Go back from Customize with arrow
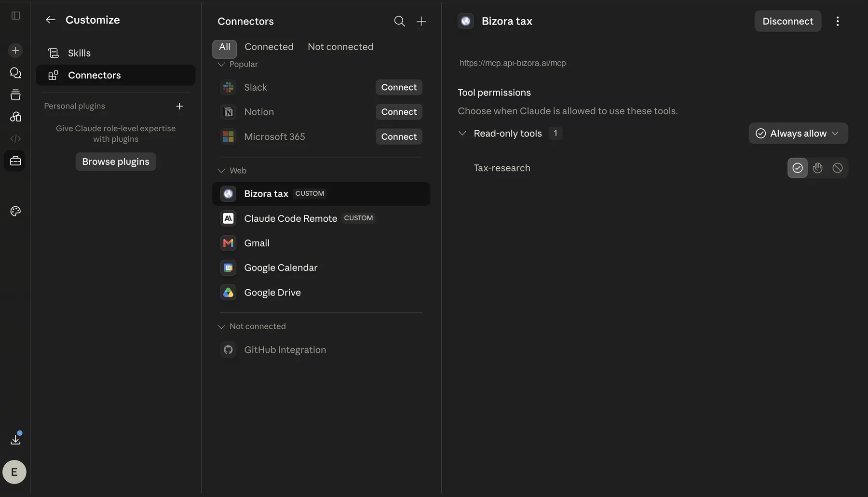The width and height of the screenshot is (868, 497). [50, 20]
